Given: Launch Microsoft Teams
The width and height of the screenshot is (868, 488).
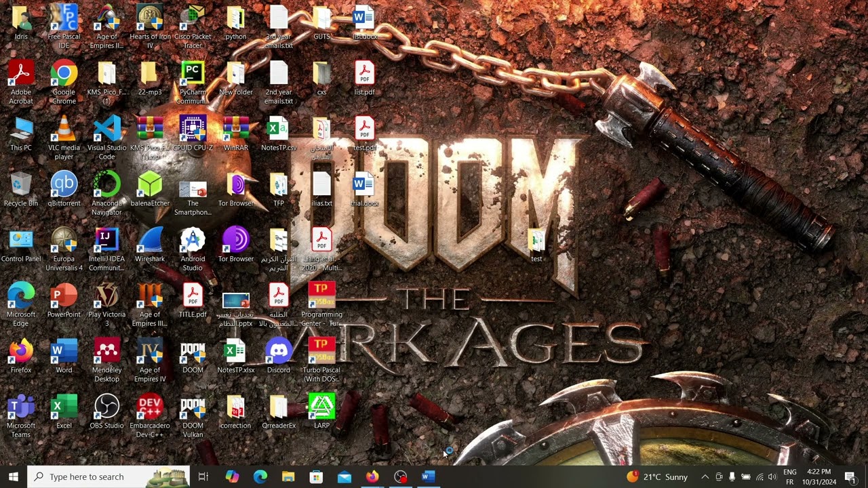Looking at the screenshot, I should point(21,415).
